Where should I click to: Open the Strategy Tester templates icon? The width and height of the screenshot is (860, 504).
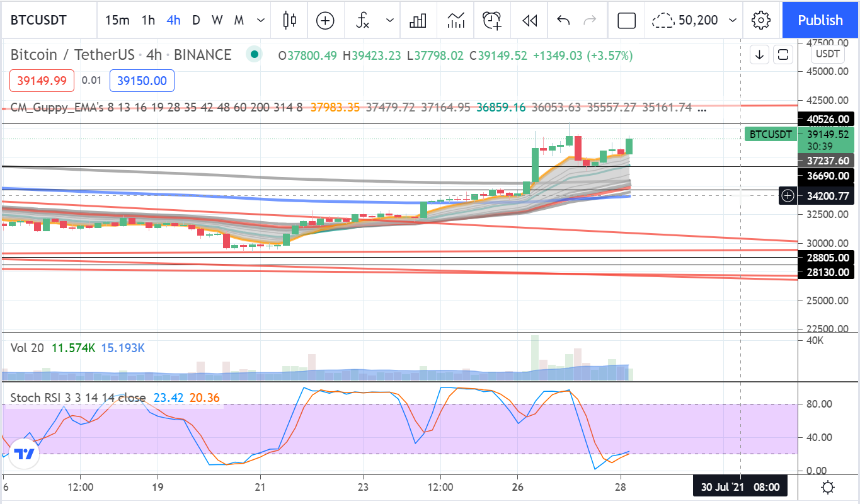456,20
